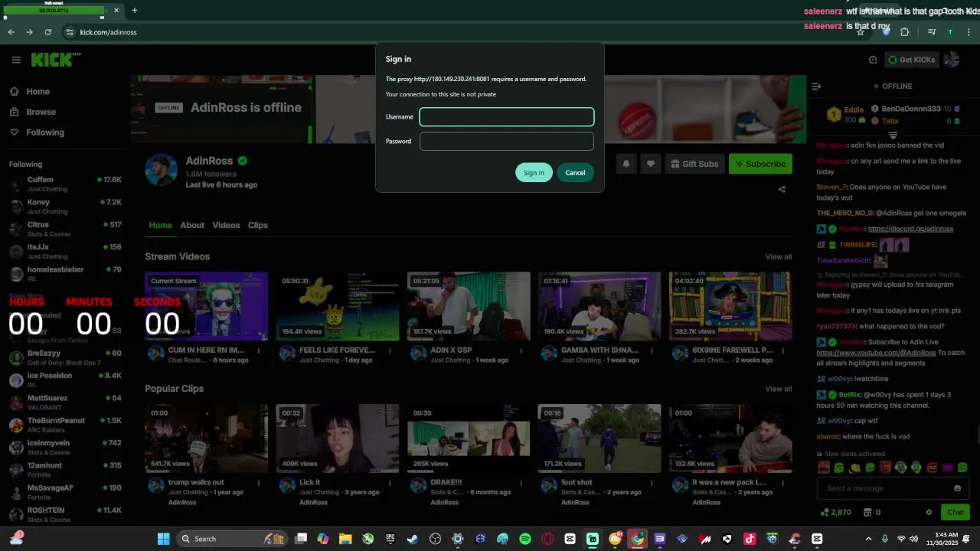Open the Windows Start menu
Screen dimensions: 980x551
pos(163,539)
